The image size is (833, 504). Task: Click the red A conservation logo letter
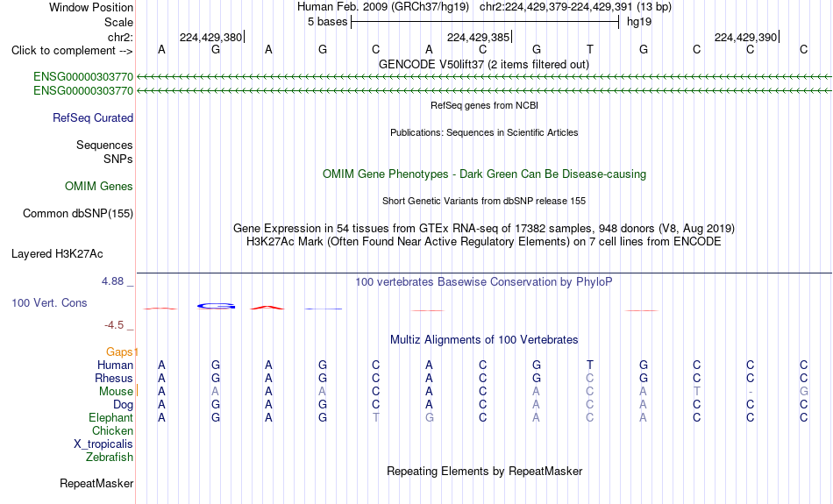(x=267, y=308)
